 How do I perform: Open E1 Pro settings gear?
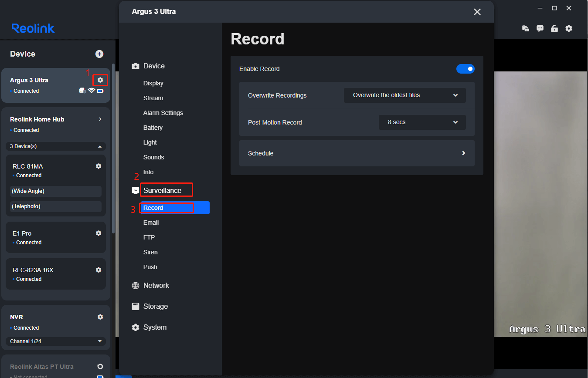[99, 233]
